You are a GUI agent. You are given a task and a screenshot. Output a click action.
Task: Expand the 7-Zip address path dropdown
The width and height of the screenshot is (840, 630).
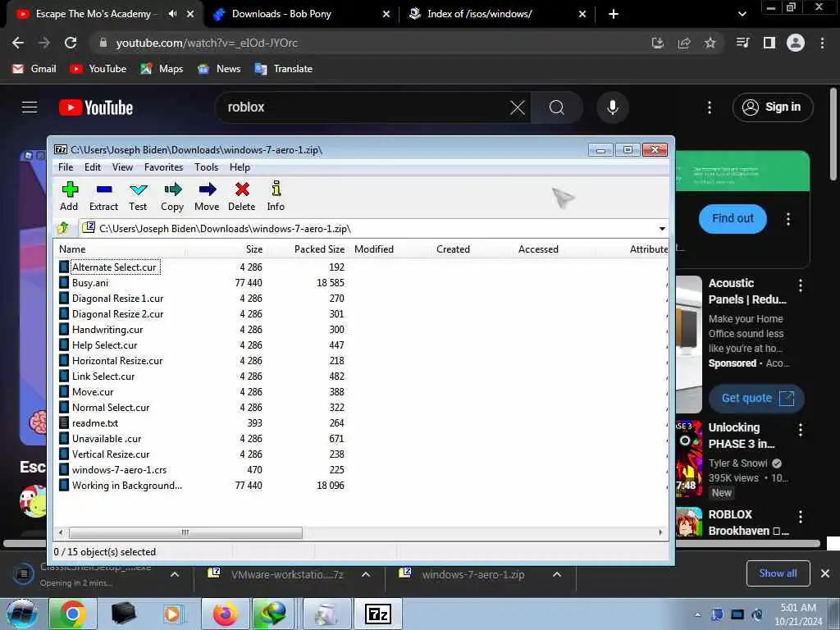tap(662, 229)
